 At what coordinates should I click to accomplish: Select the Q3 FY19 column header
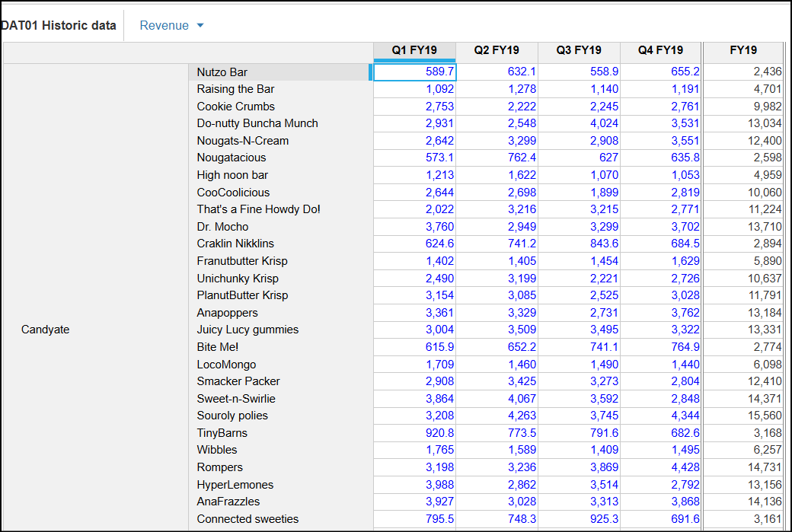[x=579, y=50]
